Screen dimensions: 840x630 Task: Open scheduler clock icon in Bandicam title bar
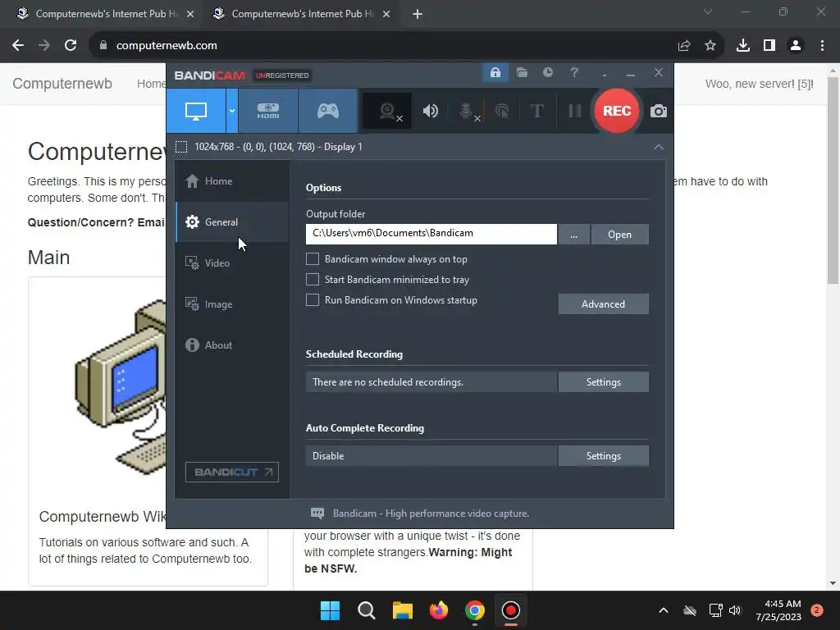pos(547,72)
